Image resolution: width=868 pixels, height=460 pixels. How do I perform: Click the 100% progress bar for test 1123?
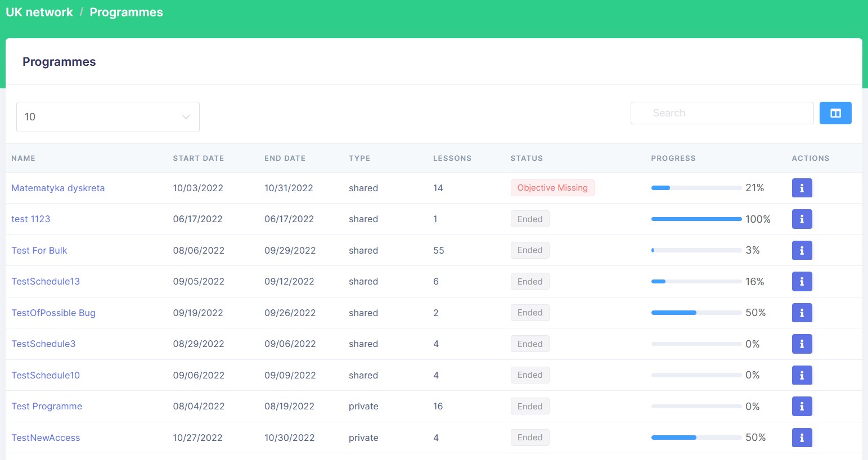(x=696, y=219)
